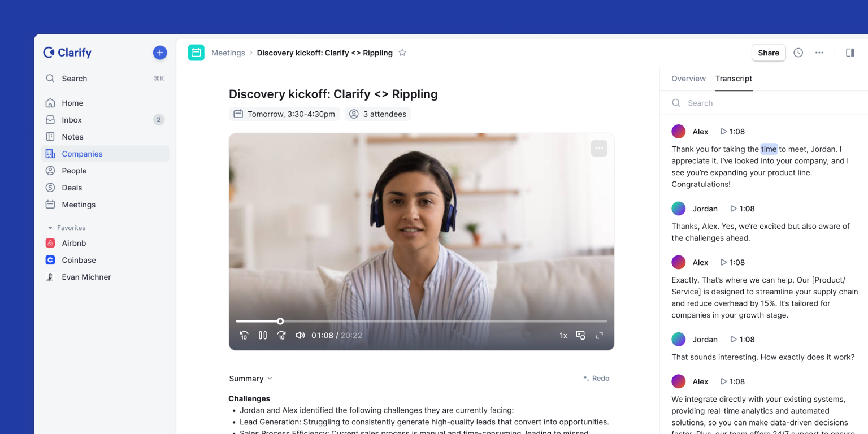Click the teal meeting calendar icon in the header

click(x=196, y=53)
